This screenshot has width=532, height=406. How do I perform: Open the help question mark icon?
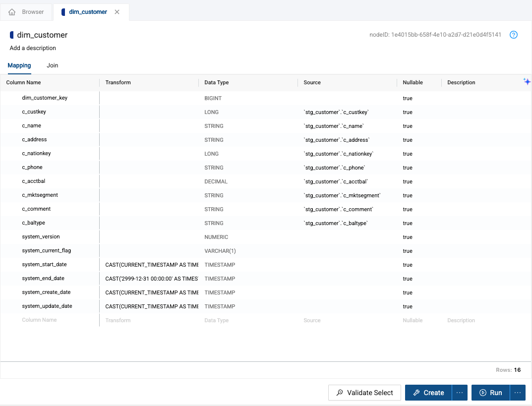coord(514,35)
